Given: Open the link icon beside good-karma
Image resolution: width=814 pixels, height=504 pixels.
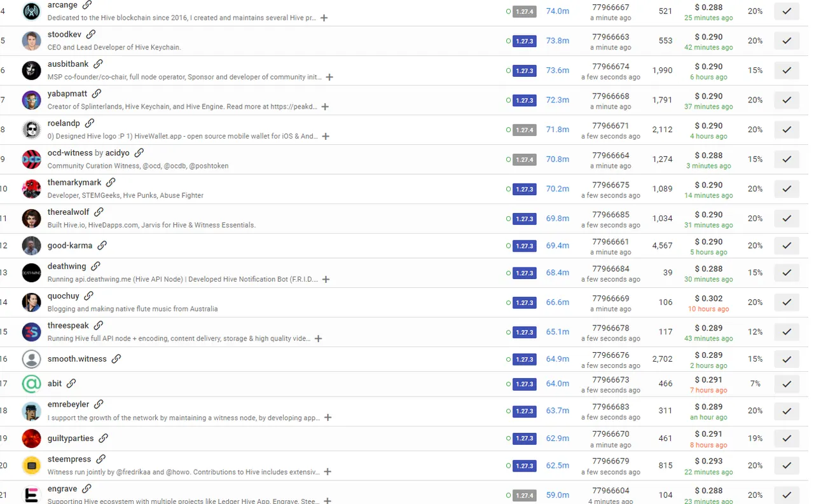Looking at the screenshot, I should tap(102, 245).
